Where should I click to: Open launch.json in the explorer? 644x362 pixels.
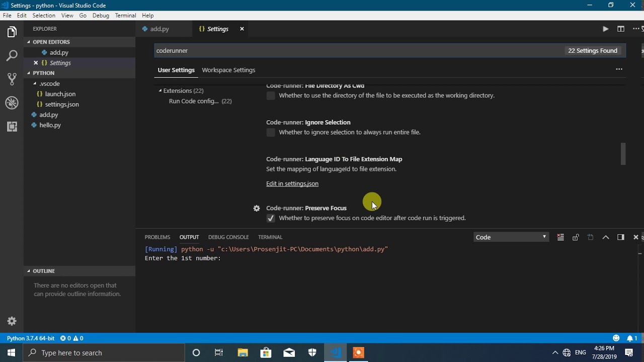60,94
